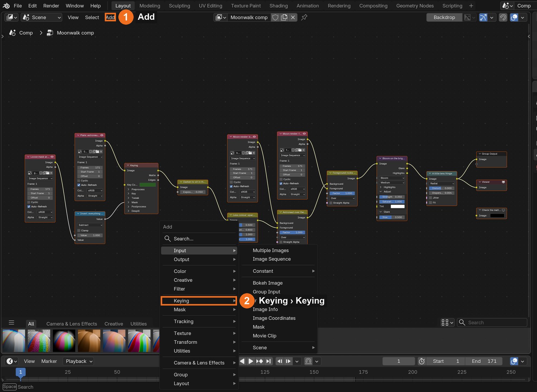Viewport: 537px width, 392px height.
Task: Open the Scene selector dropdown
Action: pyautogui.click(x=42, y=17)
